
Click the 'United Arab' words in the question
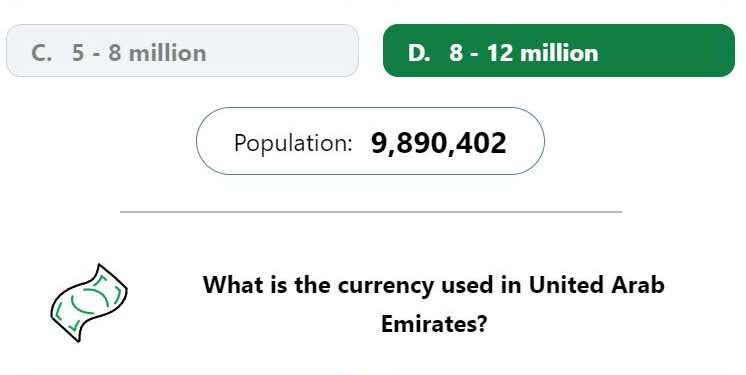tap(597, 285)
